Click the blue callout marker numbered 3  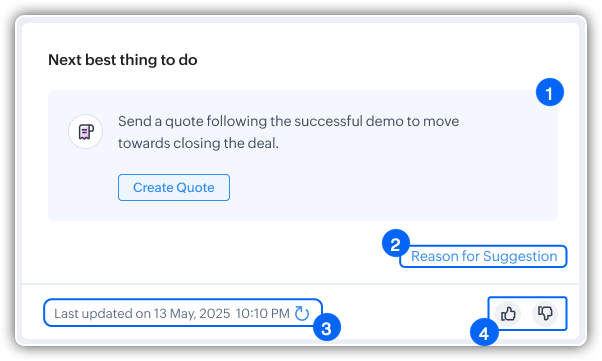pos(327,328)
